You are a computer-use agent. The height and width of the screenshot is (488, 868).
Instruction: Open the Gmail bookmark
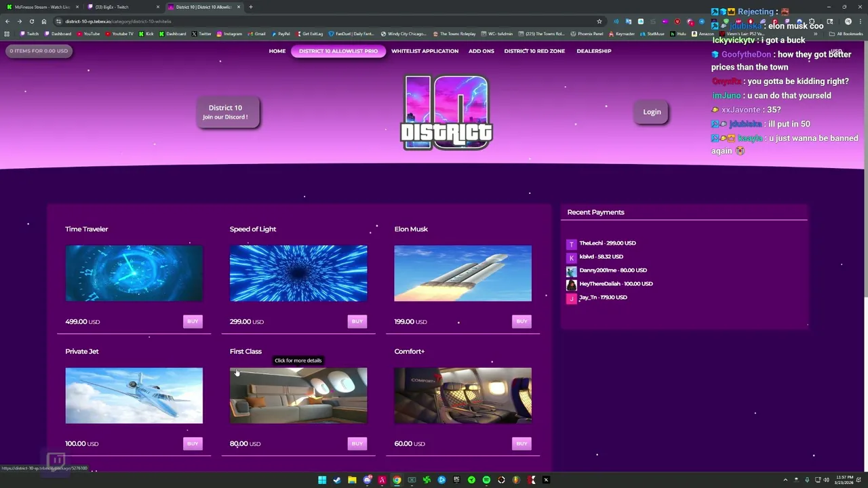[257, 33]
